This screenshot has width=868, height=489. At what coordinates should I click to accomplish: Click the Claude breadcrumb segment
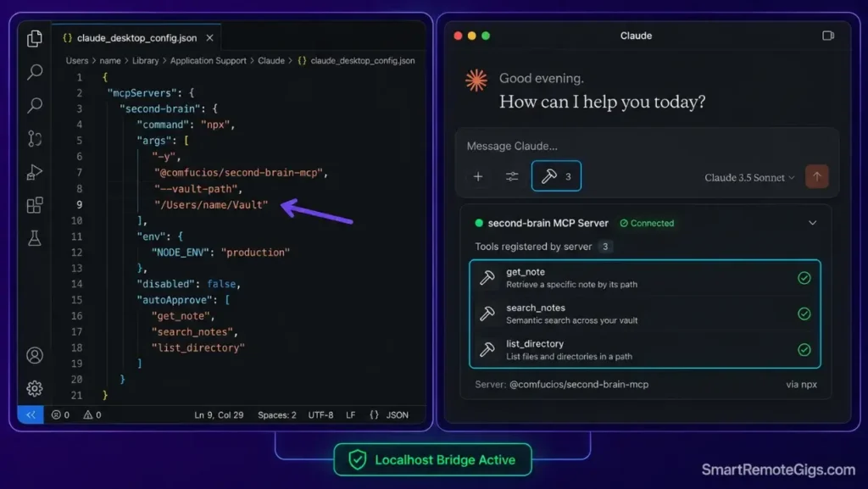tap(271, 61)
